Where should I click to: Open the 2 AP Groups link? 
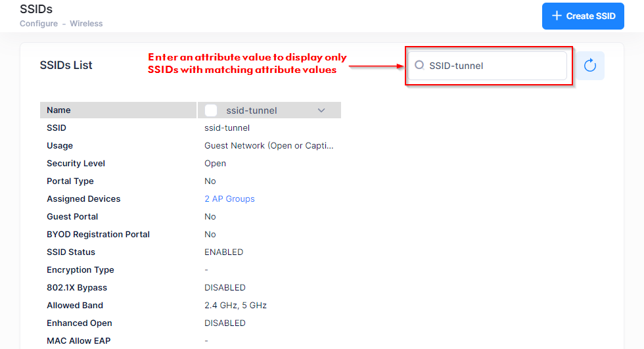click(229, 198)
